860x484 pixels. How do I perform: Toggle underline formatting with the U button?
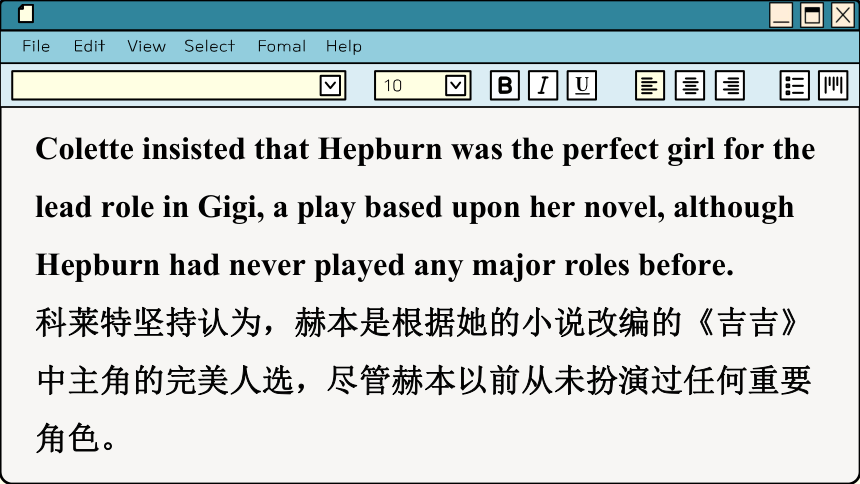coord(582,85)
